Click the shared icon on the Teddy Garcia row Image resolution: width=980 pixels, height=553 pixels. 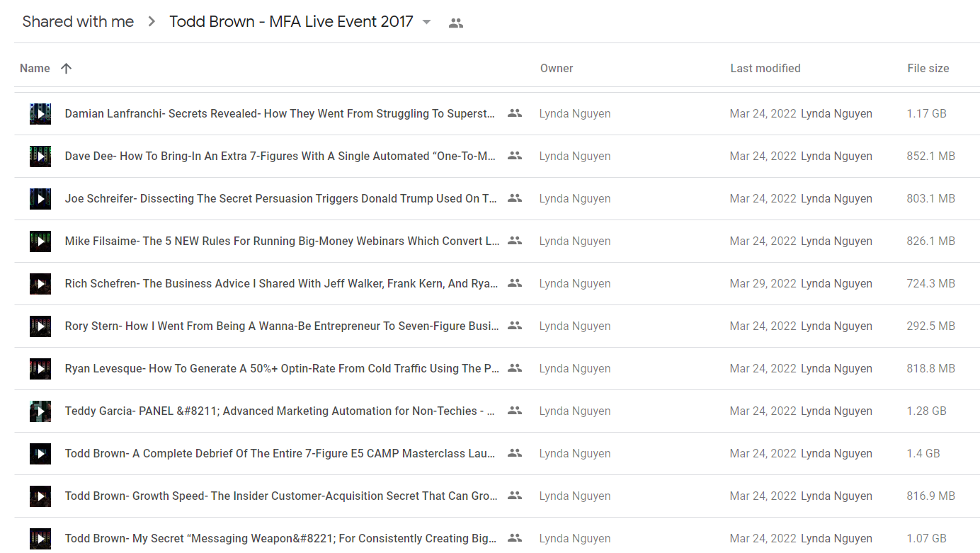[515, 411]
